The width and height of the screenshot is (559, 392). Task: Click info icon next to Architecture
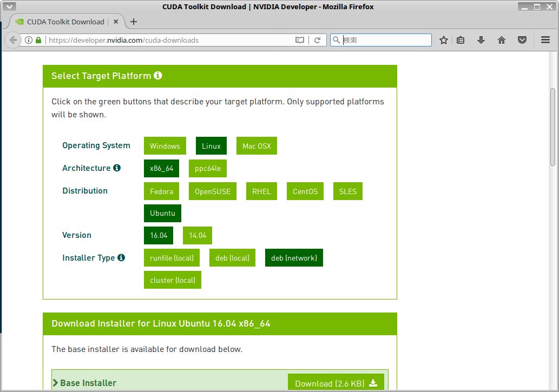(117, 168)
